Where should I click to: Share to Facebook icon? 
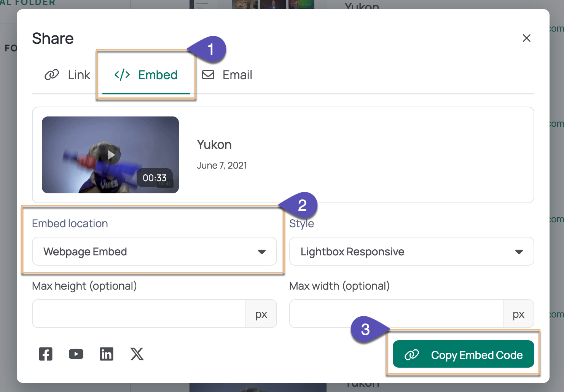(46, 354)
